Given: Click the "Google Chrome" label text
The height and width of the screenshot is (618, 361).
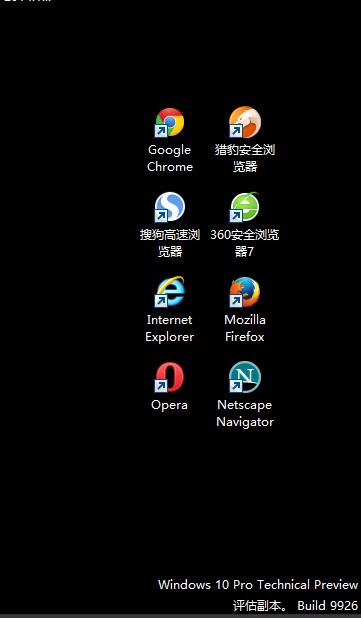Looking at the screenshot, I should 170,158.
